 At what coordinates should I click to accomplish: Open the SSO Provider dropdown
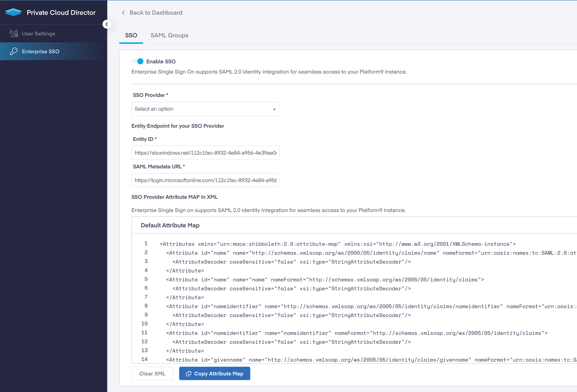pyautogui.click(x=201, y=109)
